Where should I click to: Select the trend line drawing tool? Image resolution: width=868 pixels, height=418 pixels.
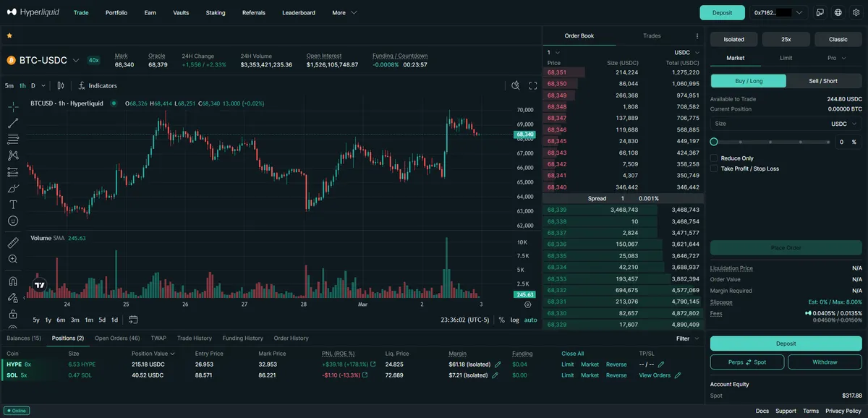[x=13, y=124]
